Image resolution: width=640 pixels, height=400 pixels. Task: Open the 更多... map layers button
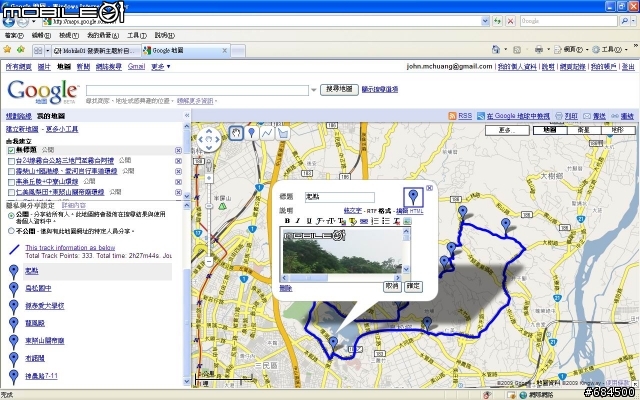pyautogui.click(x=507, y=130)
